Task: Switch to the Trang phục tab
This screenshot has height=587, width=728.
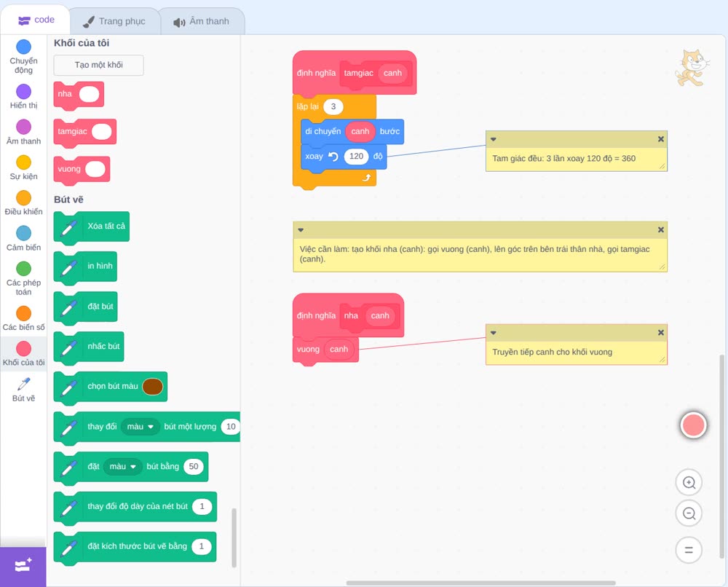Action: click(x=114, y=21)
